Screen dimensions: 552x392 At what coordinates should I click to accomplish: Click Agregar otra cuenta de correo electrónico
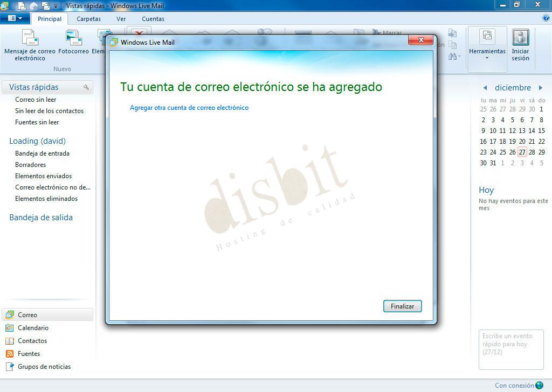188,108
